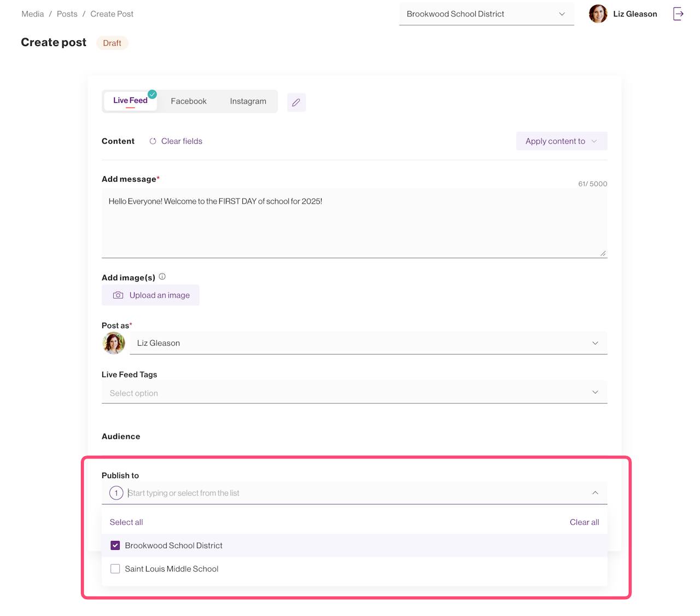This screenshot has height=616, width=700.
Task: Click the Select all link
Action: (x=126, y=522)
